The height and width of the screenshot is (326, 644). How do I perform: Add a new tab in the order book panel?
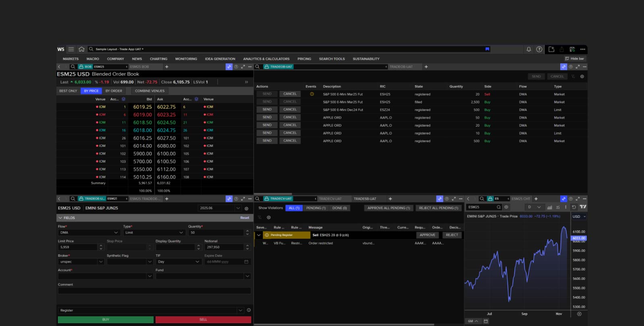point(167,67)
